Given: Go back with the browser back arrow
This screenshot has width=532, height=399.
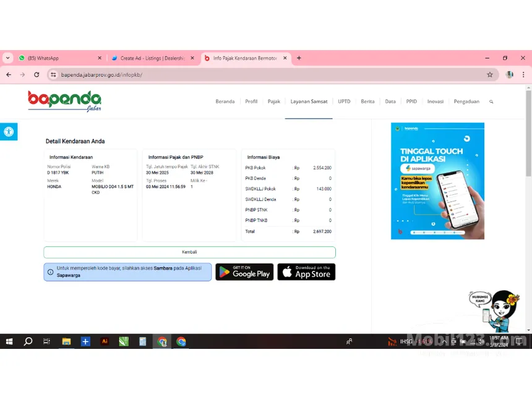Looking at the screenshot, I should pos(9,75).
